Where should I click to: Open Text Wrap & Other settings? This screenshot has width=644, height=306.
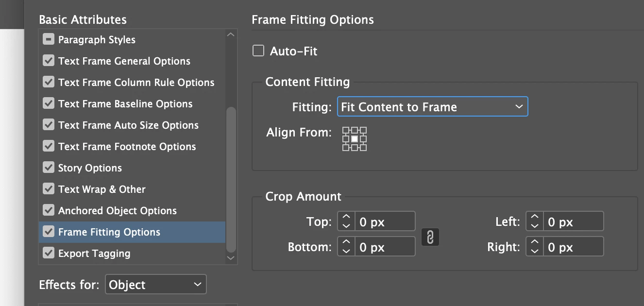(x=102, y=189)
